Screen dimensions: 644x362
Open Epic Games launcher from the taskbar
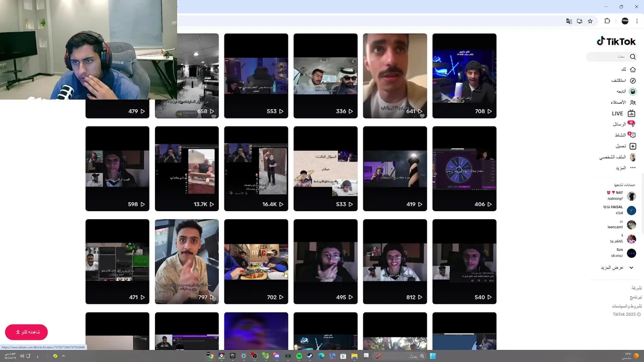coord(232,356)
